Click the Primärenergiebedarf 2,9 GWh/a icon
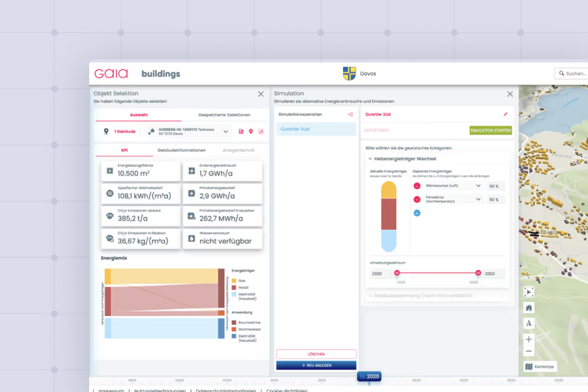The height and width of the screenshot is (392, 588). pyautogui.click(x=192, y=194)
